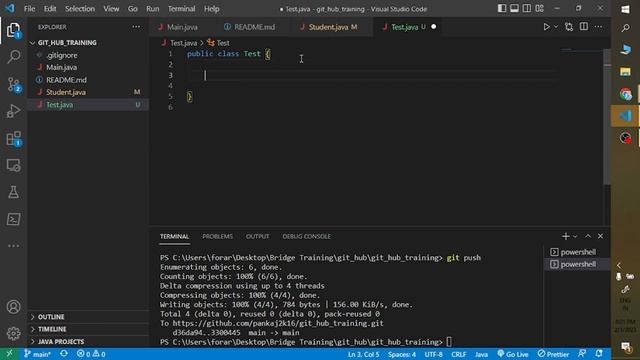The width and height of the screenshot is (640, 360).
Task: Toggle the secondary side bar layout
Action: (527, 9)
